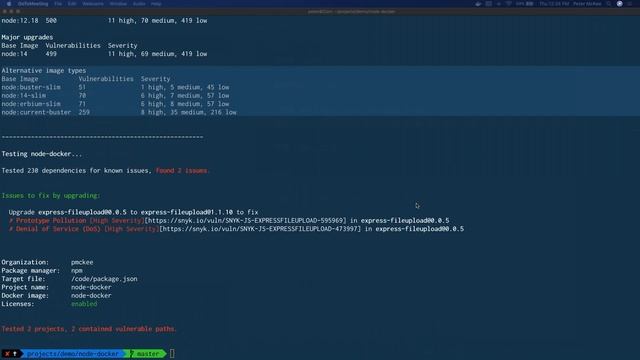Open the GoToMeeting application menu
Screen dimensions: 640x360
(33, 4)
